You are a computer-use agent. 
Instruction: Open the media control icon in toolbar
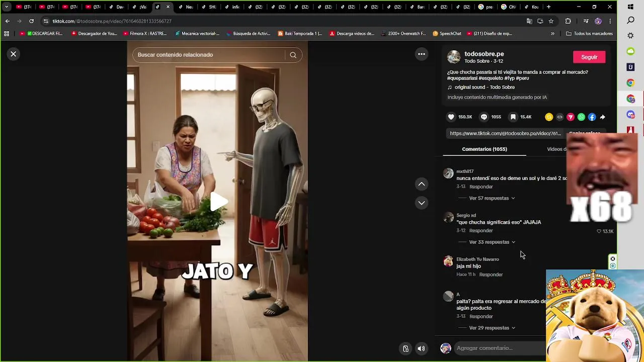pyautogui.click(x=586, y=21)
